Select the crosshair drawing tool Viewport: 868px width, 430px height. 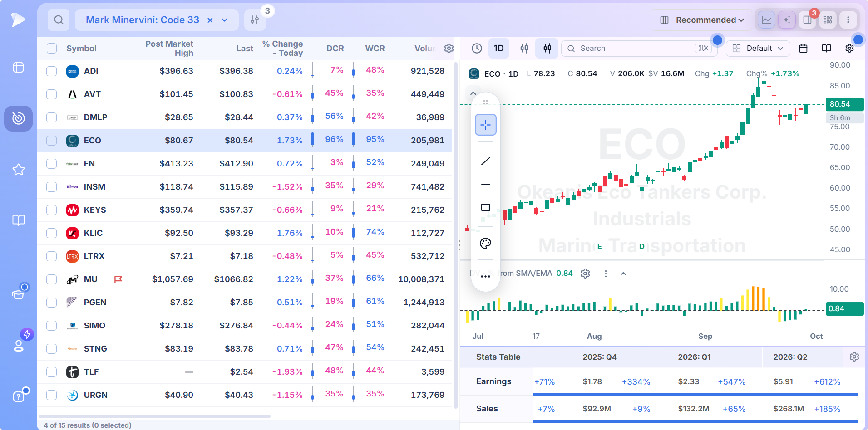coord(485,125)
